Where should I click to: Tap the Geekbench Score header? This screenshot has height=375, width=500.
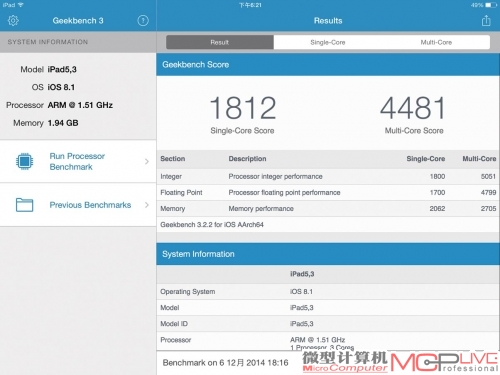pyautogui.click(x=328, y=65)
